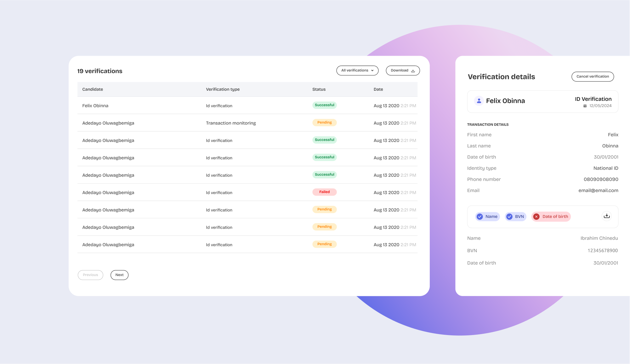Screen dimensions: 630x364
Task: Click the Cancel verification button
Action: pyautogui.click(x=593, y=77)
